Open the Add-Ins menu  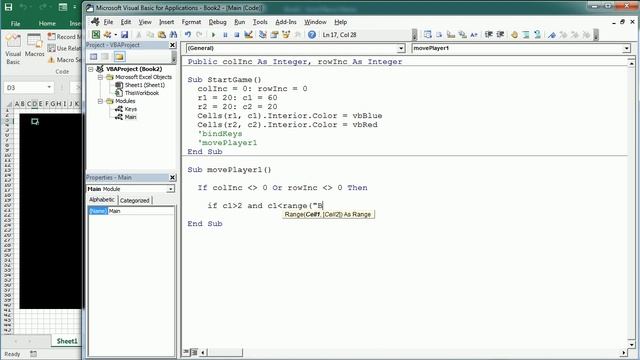pyautogui.click(x=286, y=22)
